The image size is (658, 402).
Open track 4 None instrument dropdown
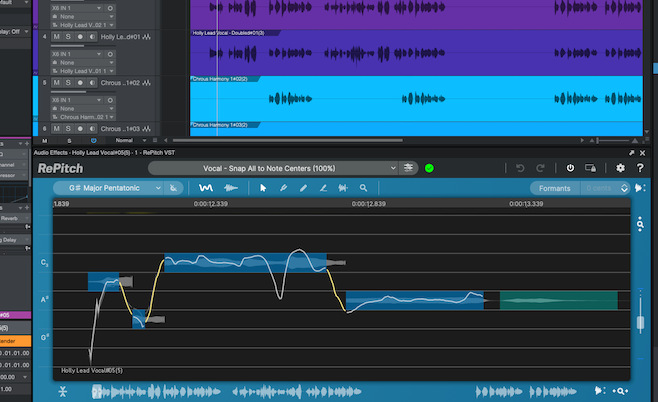click(83, 63)
